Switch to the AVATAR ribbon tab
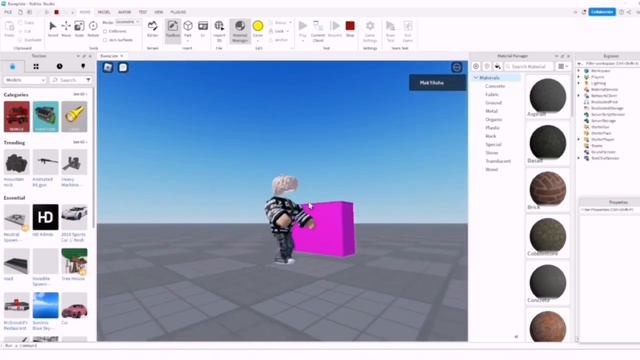 pyautogui.click(x=124, y=12)
